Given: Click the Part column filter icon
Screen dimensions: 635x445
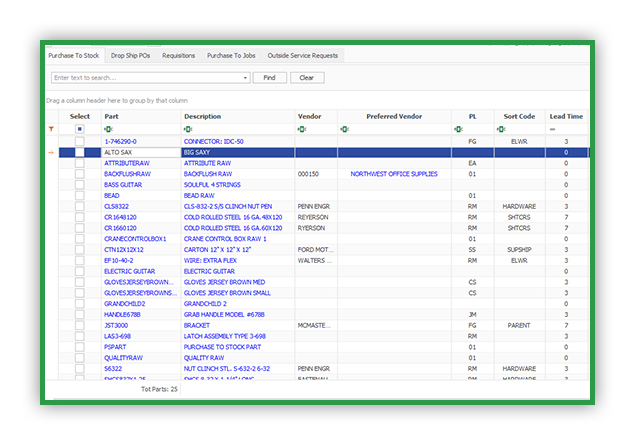Looking at the screenshot, I should (108, 129).
